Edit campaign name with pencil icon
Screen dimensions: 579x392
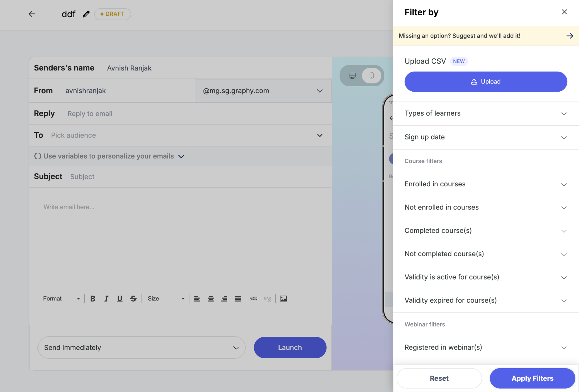coord(86,14)
